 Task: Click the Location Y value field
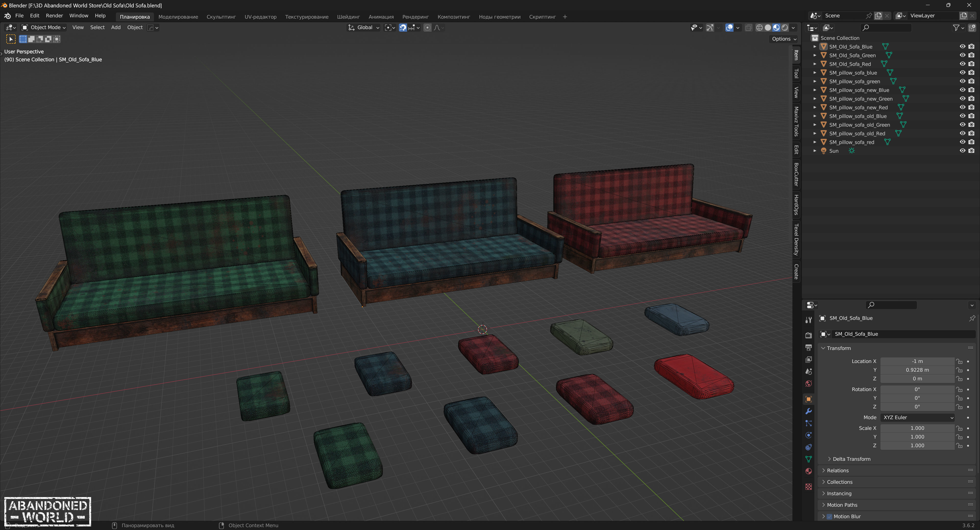pyautogui.click(x=917, y=370)
